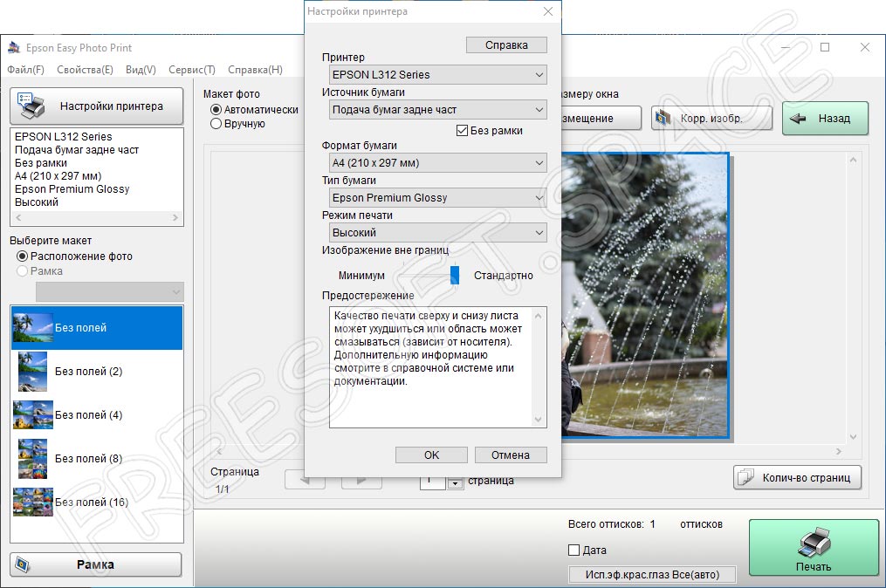Click the Колич-во страниц button
This screenshot has width=886, height=588.
[797, 477]
